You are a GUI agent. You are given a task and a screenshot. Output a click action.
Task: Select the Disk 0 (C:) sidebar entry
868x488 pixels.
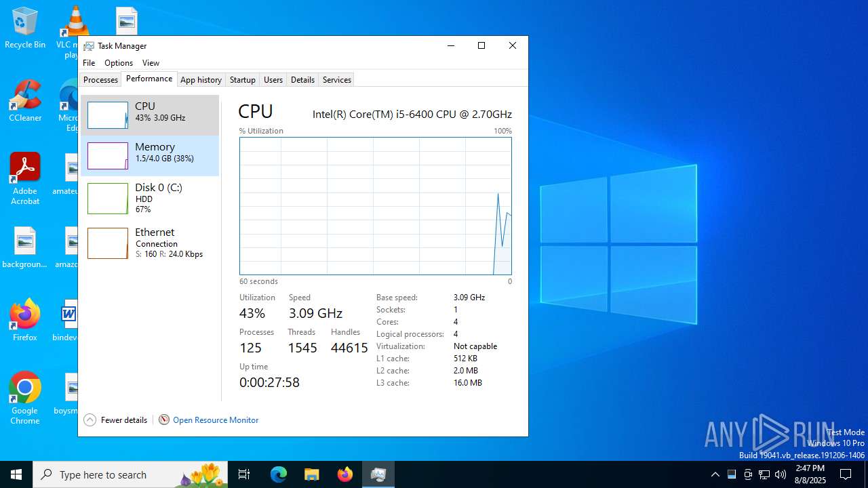(x=150, y=198)
